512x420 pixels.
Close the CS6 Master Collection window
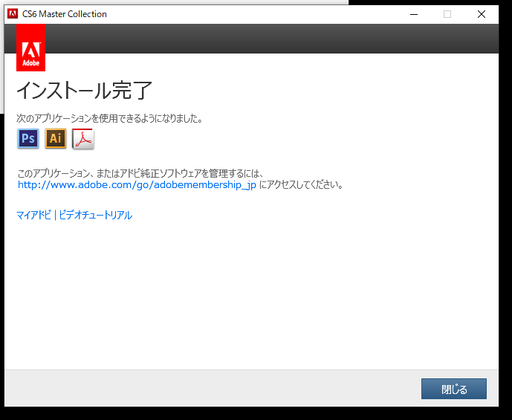tap(482, 14)
